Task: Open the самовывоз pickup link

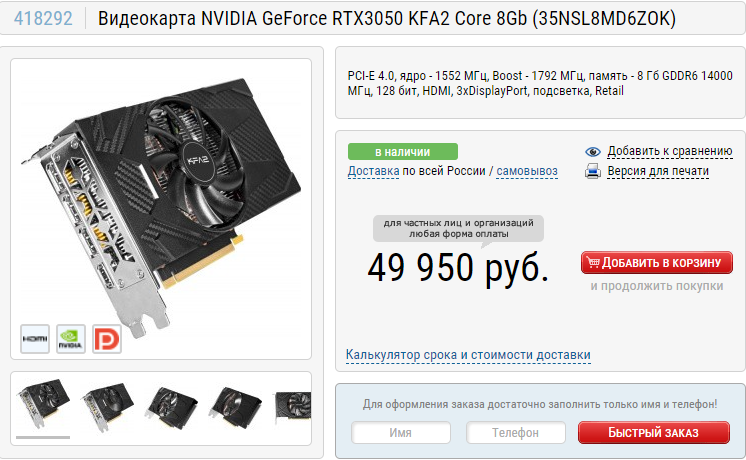Action: pyautogui.click(x=527, y=171)
